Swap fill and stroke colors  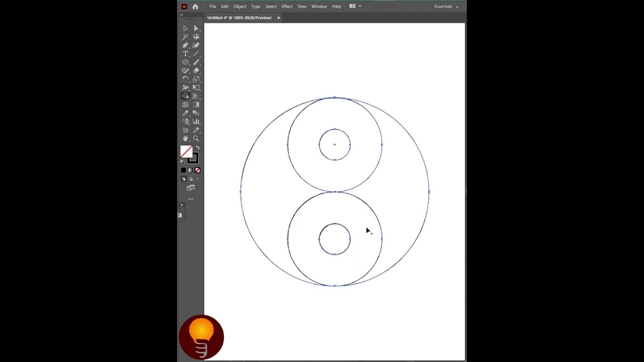tap(197, 148)
